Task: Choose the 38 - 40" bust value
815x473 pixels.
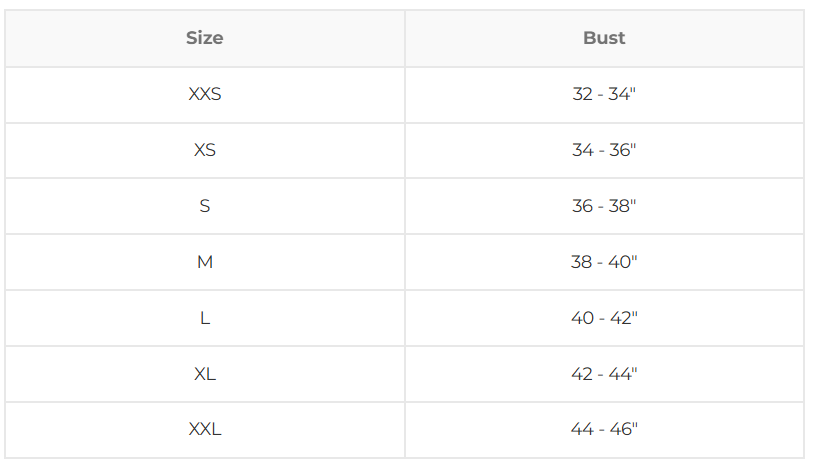Action: click(604, 262)
